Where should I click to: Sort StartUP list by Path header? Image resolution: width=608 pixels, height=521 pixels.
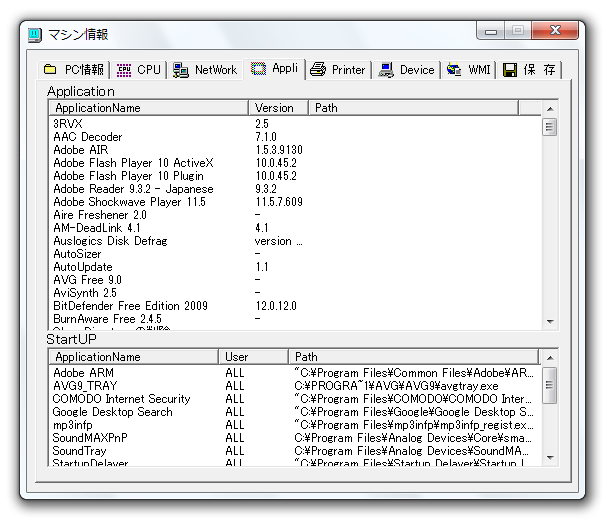[x=414, y=357]
